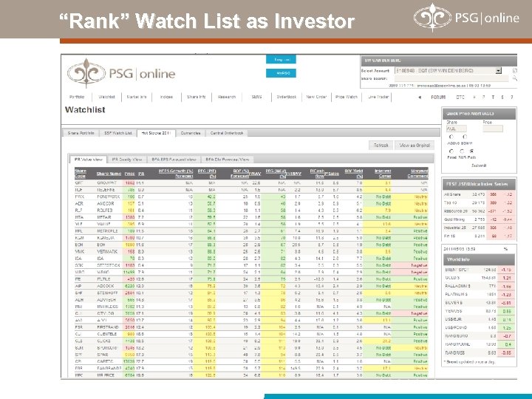Image resolution: width=532 pixels, height=399 pixels.
Task: Click the MR PRICE share name
Action: point(106,375)
